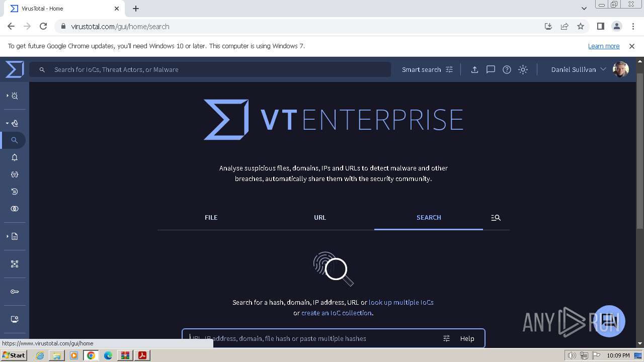Open Chrome three-dot menu
This screenshot has height=362, width=644.
[x=632, y=26]
